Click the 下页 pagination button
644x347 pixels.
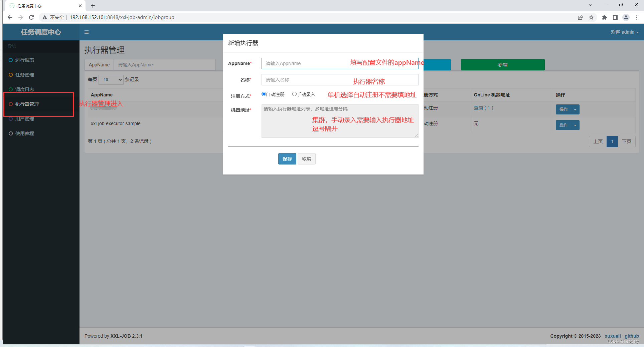pos(627,141)
